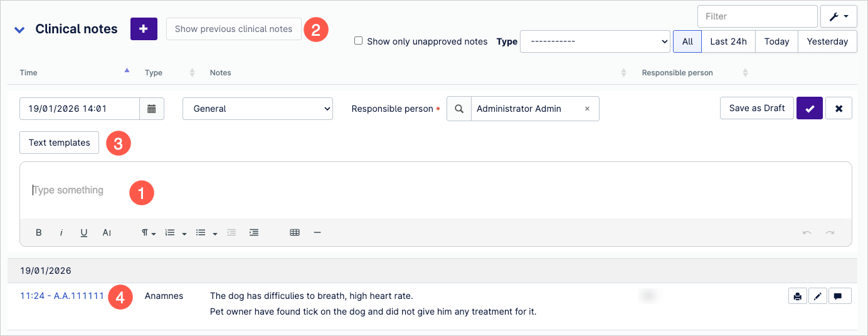
Task: Click into the Filter search field
Action: [758, 16]
